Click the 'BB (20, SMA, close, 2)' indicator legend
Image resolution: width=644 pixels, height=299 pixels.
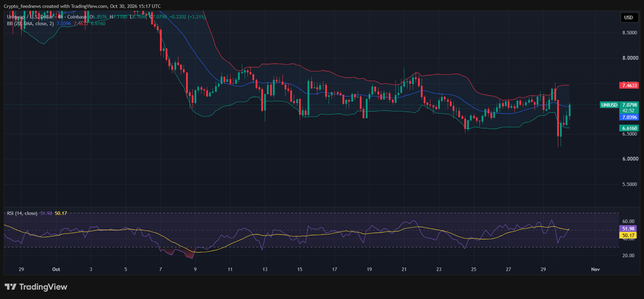coord(29,23)
